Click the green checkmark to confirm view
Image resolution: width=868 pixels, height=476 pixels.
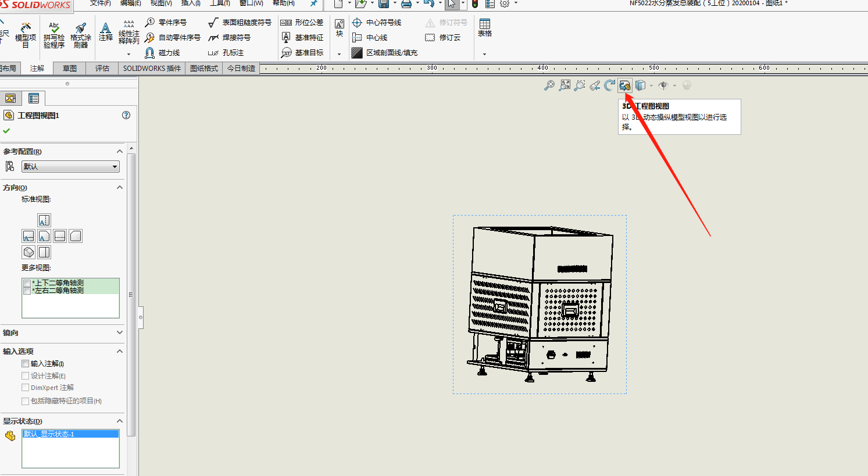(x=6, y=131)
